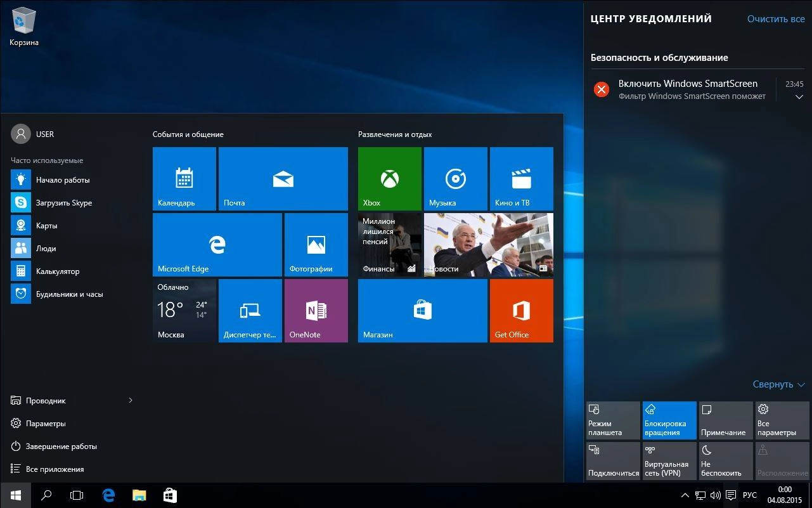The image size is (812, 508).
Task: Expand the Проводник jump list arrow
Action: click(131, 401)
